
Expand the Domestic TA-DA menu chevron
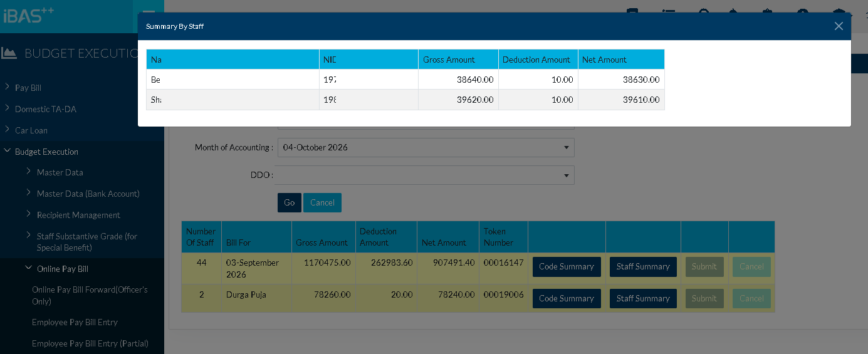pos(7,108)
